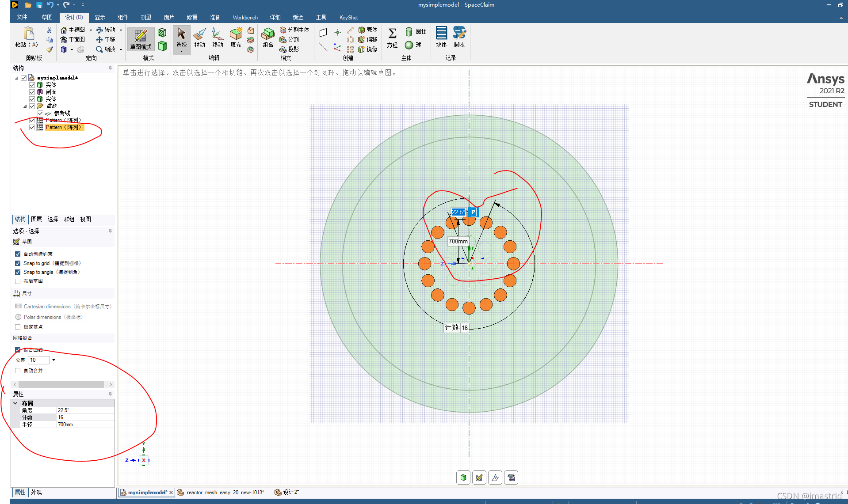Open the 文件 menu
The width and height of the screenshot is (848, 504).
[x=22, y=17]
